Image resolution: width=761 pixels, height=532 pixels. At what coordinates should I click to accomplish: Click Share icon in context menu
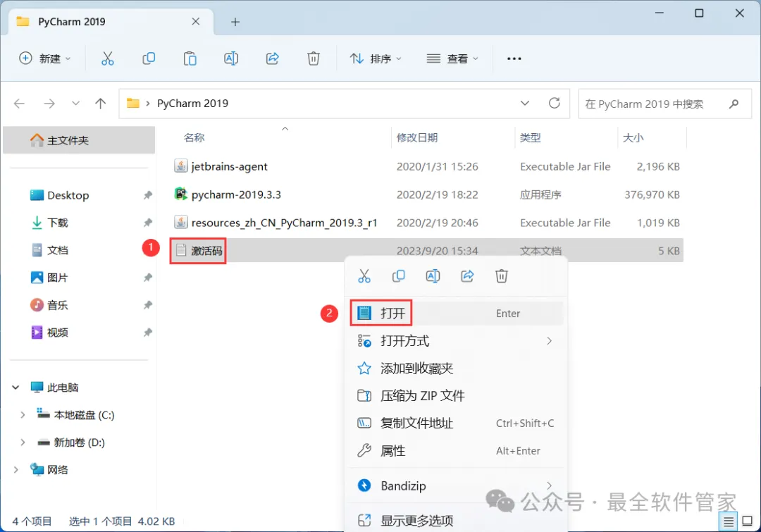tap(467, 276)
